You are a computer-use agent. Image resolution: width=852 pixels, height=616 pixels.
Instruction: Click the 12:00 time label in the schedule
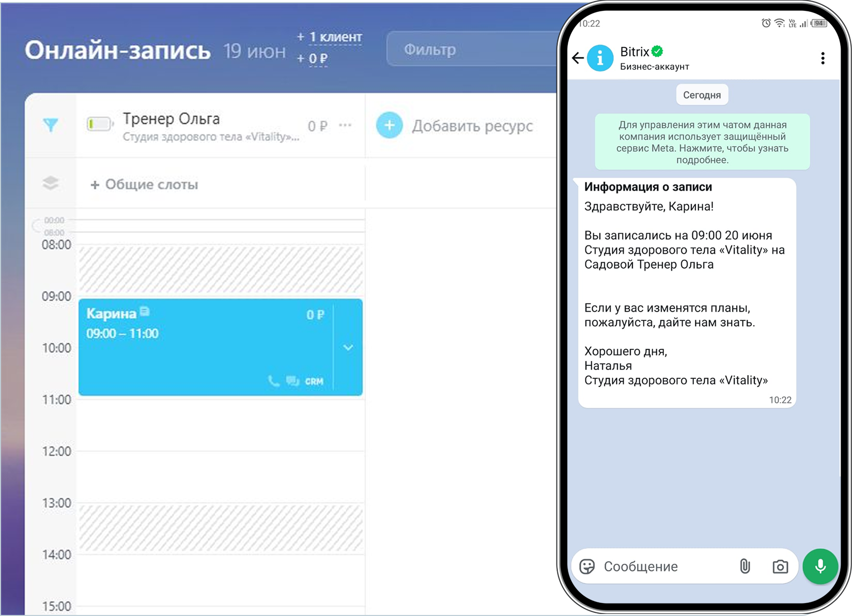pyautogui.click(x=56, y=451)
